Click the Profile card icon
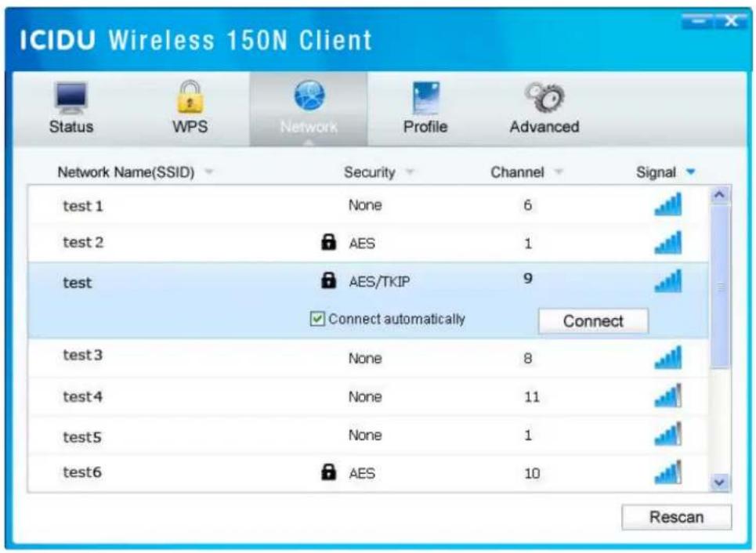This screenshot has width=756, height=553. 426,98
